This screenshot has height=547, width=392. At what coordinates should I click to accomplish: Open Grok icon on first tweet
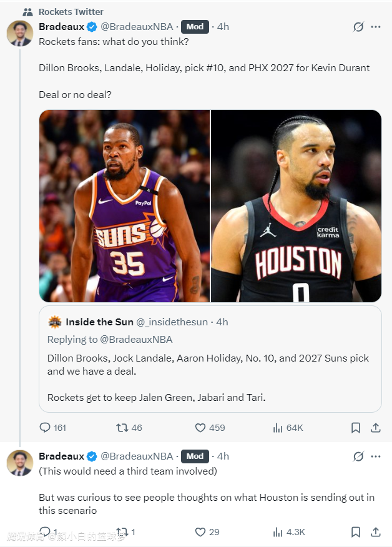[x=358, y=27]
